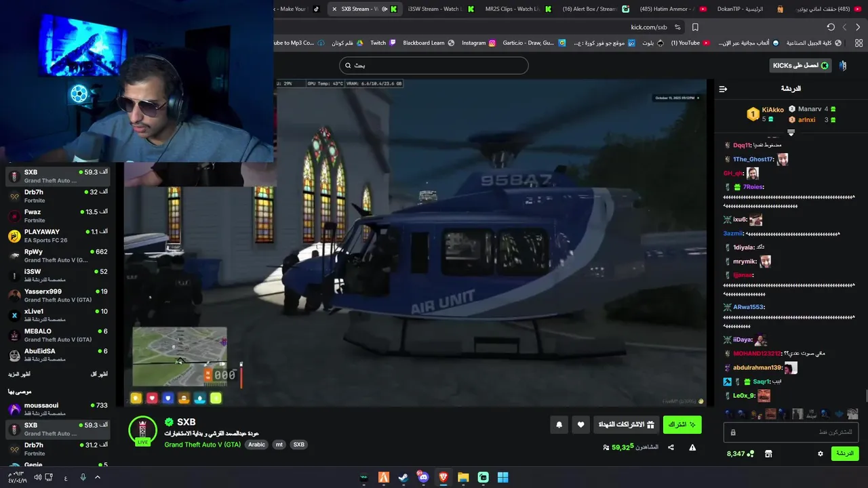This screenshot has height=488, width=868.
Task: Click the Grand Theft Auto V (GTA) category link
Action: point(202,445)
